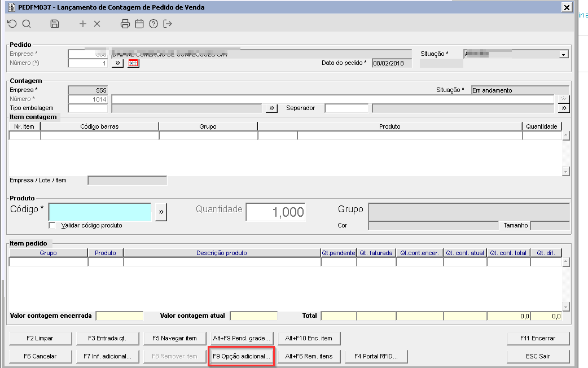Screen dimensions: 588x368
Task: Click the Contagem Número field showing 1014
Action: point(88,99)
